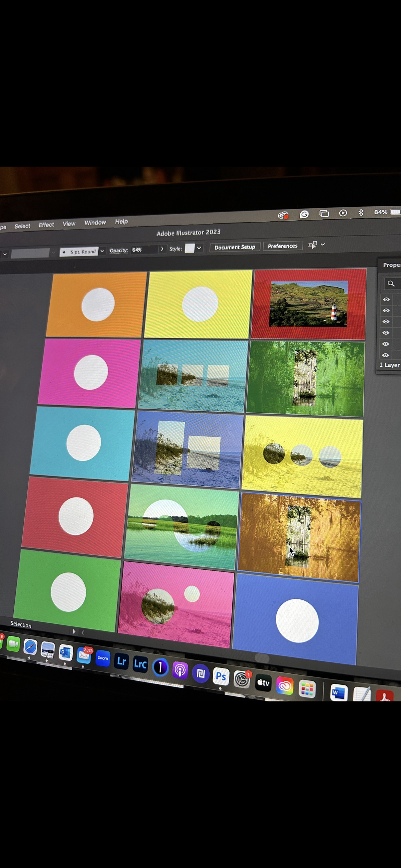The height and width of the screenshot is (868, 401).
Task: Click the Now Playing icon in menu bar
Action: pyautogui.click(x=343, y=213)
